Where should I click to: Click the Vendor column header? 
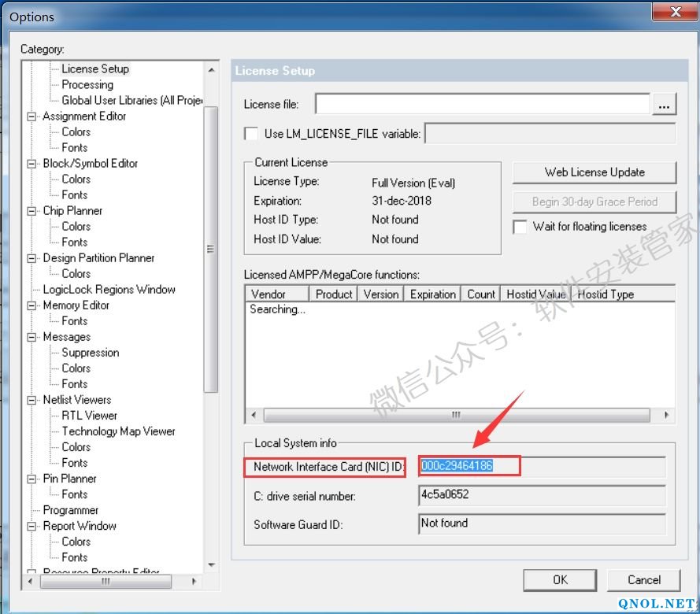click(x=269, y=294)
